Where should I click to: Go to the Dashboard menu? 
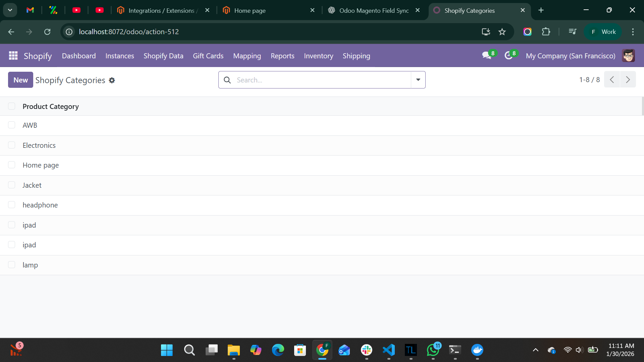79,56
